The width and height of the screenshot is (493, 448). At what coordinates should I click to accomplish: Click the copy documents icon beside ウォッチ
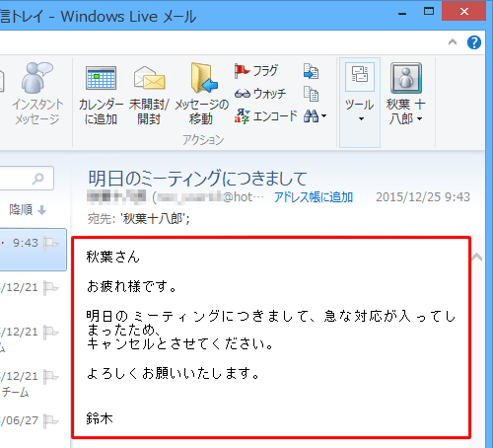point(311,94)
